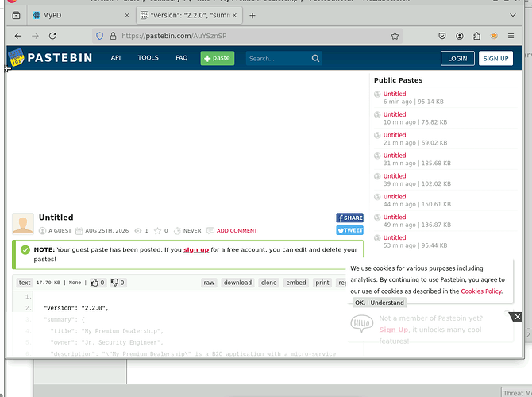Reload the current page

(x=52, y=36)
